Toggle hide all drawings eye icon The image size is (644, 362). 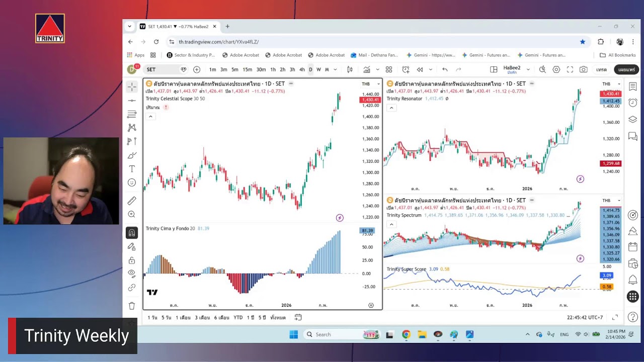coord(132,274)
